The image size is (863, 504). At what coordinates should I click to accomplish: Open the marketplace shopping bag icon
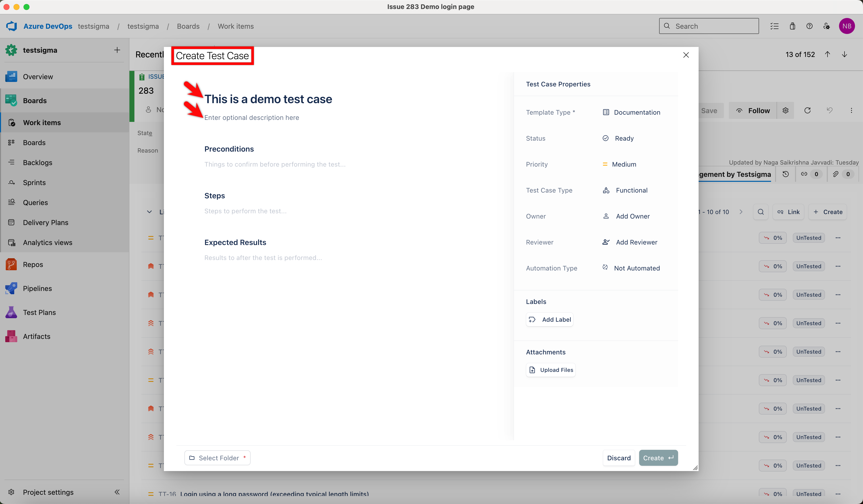coord(792,26)
